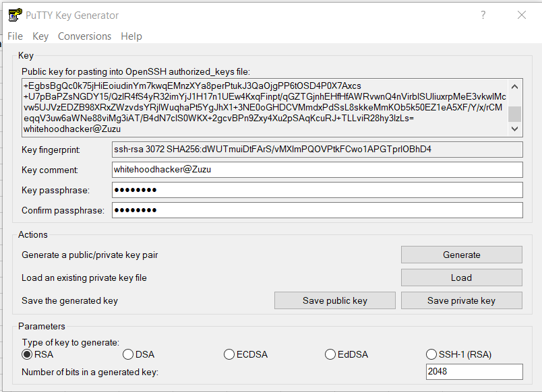Select the SSH-1 (RSA) radio button
Image resolution: width=542 pixels, height=392 pixels.
[x=431, y=354]
